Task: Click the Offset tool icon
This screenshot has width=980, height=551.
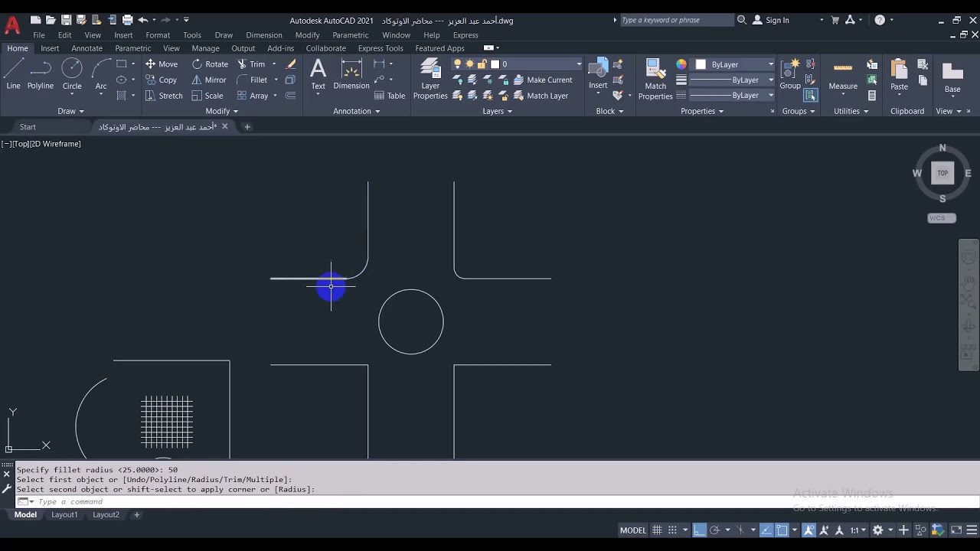Action: [291, 96]
